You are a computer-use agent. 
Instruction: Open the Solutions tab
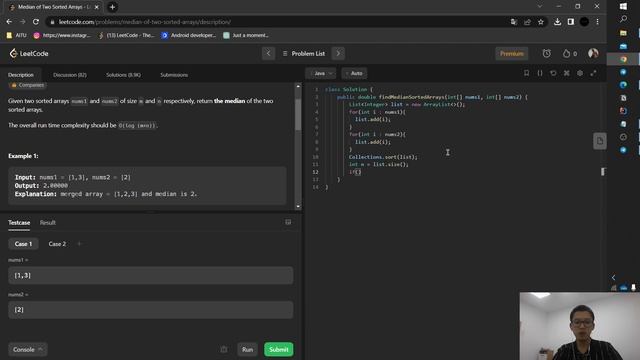(x=123, y=75)
